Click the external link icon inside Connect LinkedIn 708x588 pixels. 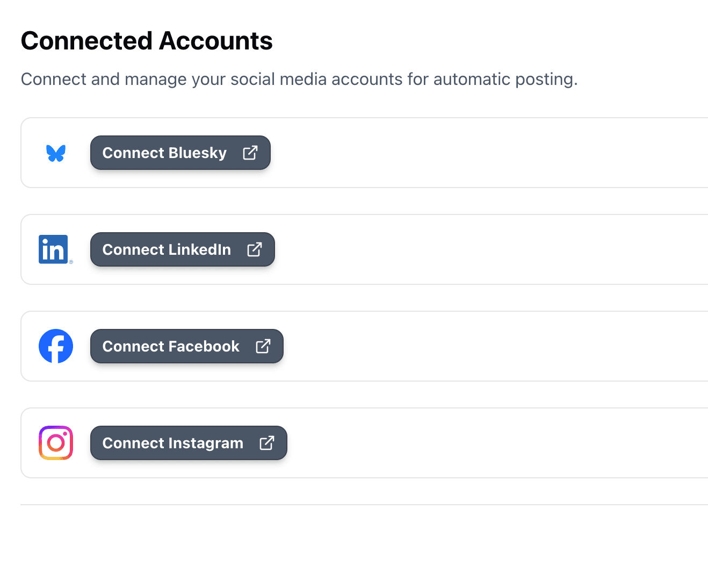tap(255, 249)
